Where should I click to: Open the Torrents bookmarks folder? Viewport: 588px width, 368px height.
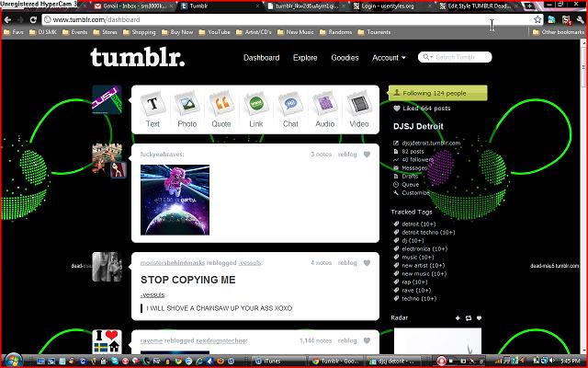coord(374,32)
